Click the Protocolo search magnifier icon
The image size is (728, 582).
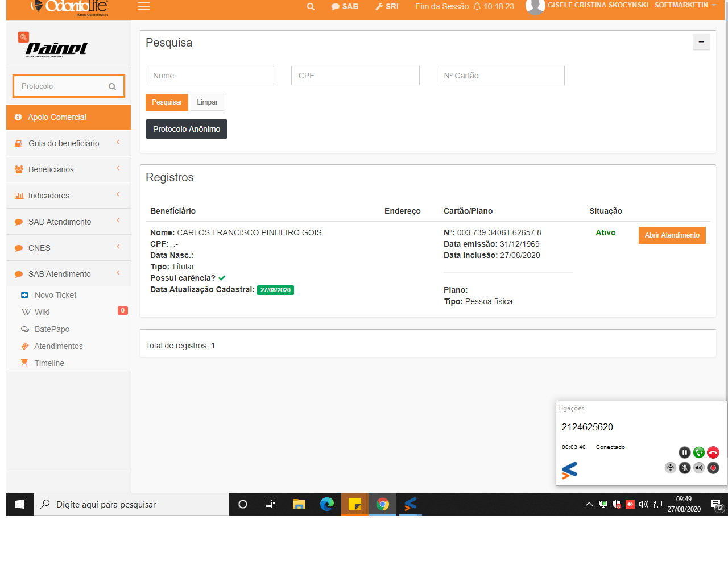(x=112, y=86)
